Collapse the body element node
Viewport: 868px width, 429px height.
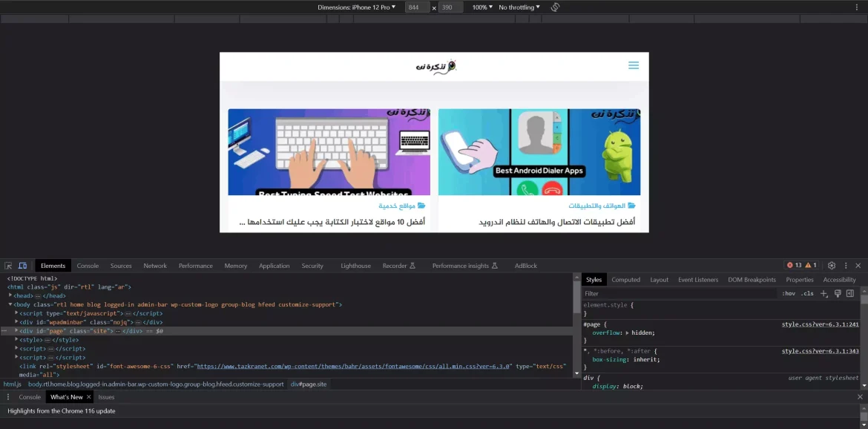[x=10, y=304]
